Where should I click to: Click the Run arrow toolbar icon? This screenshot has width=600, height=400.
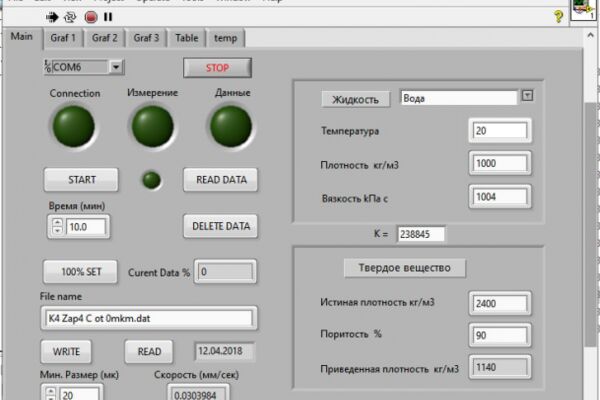coord(52,17)
